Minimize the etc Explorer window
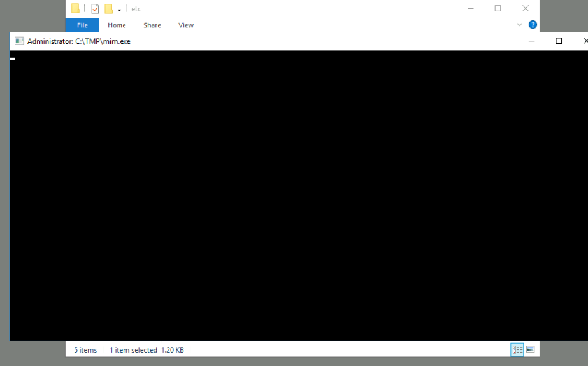Viewport: 588px width, 366px height. [x=471, y=9]
